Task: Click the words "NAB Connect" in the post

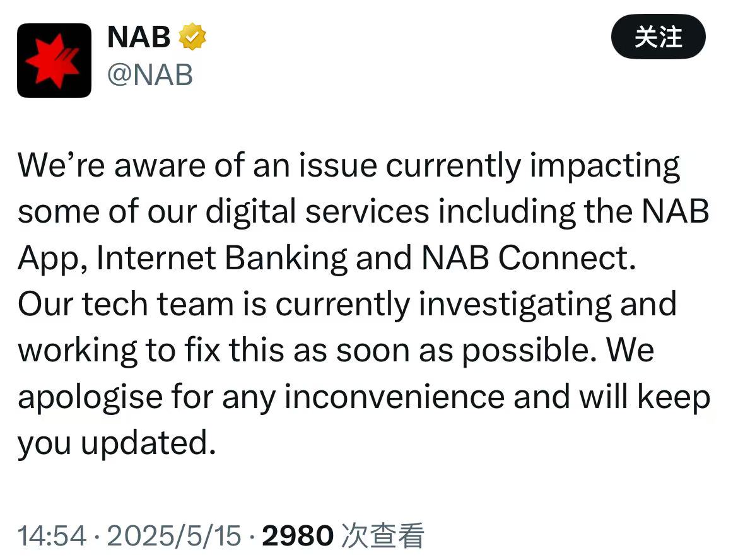Action: 529,258
